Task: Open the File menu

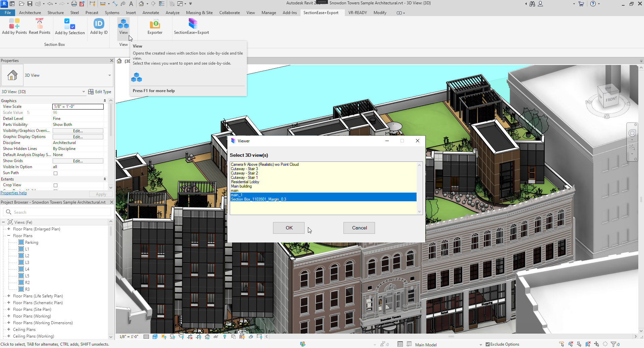Action: [8, 13]
